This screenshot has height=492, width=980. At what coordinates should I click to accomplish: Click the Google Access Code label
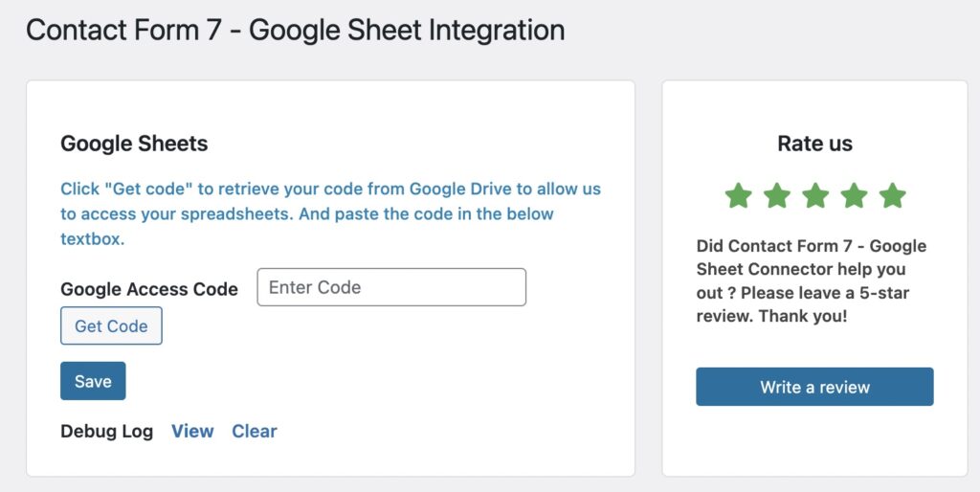point(149,289)
